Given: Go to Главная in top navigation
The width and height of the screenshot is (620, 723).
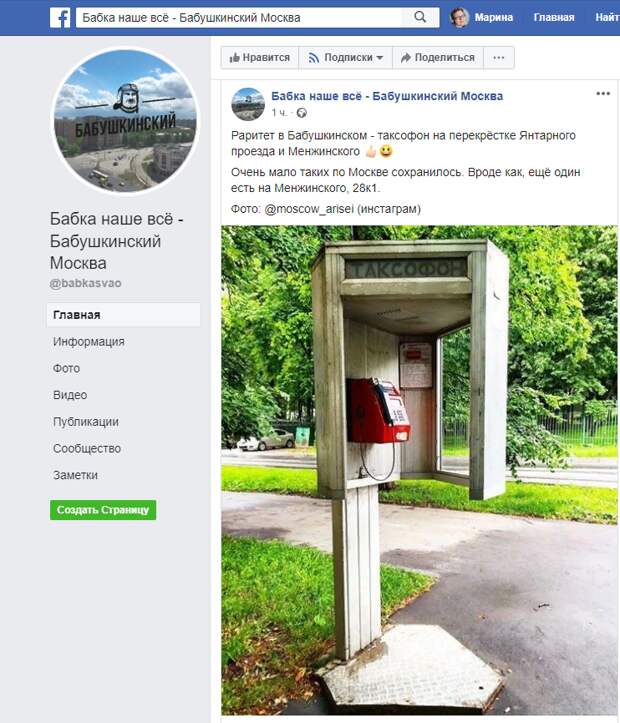Looking at the screenshot, I should tap(554, 18).
